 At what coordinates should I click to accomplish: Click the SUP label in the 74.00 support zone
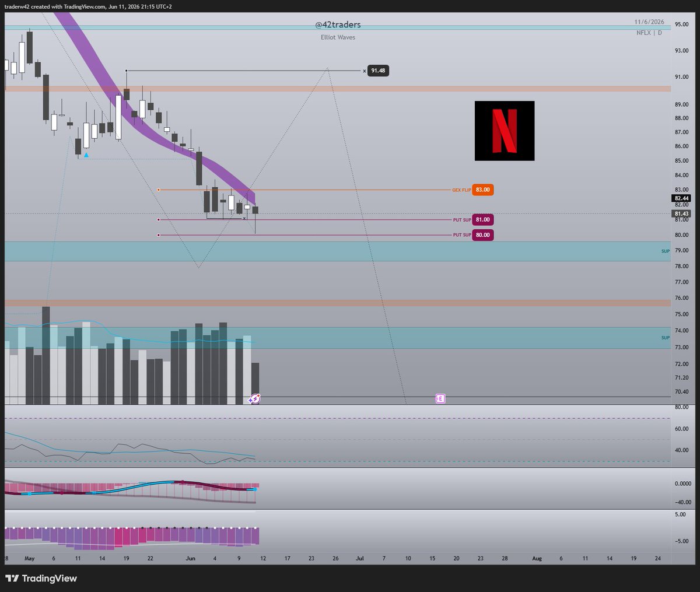[x=666, y=338]
